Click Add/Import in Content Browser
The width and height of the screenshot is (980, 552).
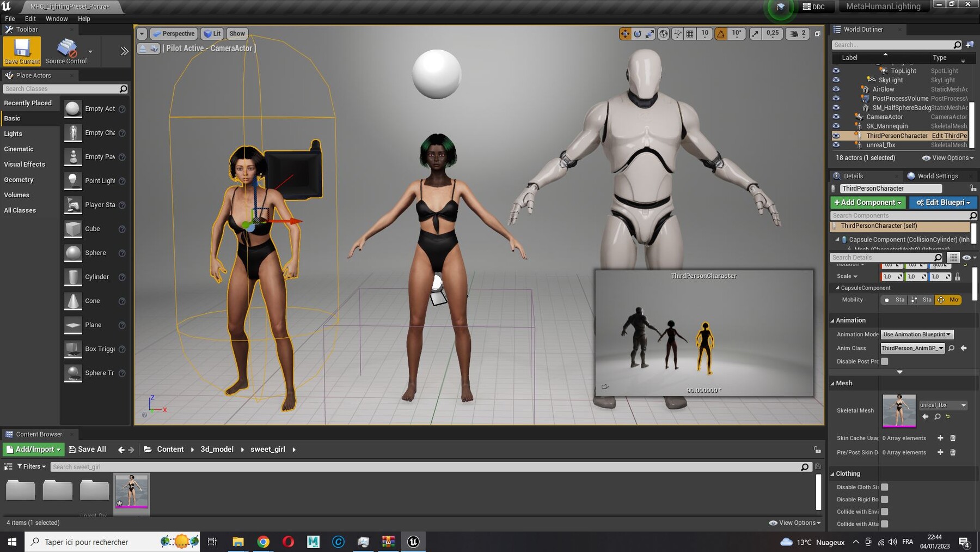(x=34, y=450)
